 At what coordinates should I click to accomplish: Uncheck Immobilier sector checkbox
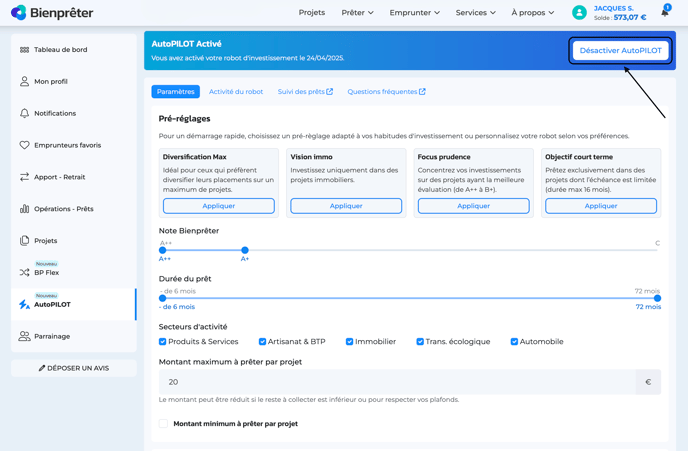coord(349,341)
